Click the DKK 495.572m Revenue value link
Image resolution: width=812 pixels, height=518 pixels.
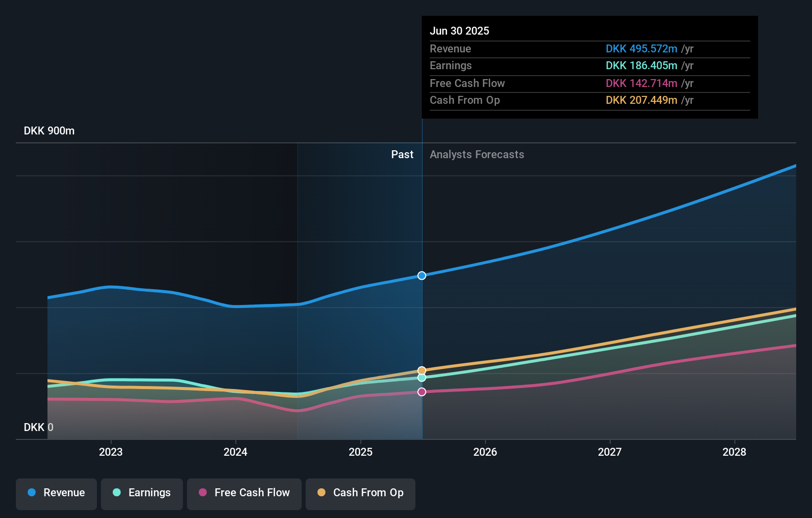pos(641,49)
